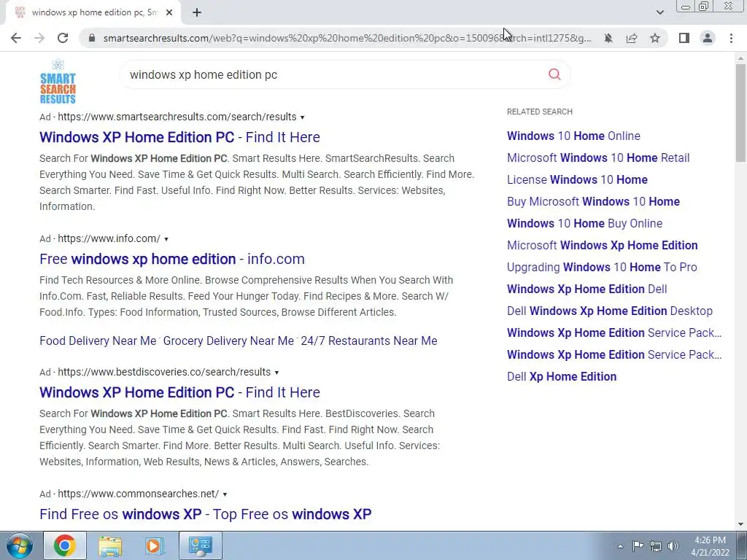Open Find Free os windows XP link
Image resolution: width=747 pixels, height=560 pixels.
click(x=205, y=514)
